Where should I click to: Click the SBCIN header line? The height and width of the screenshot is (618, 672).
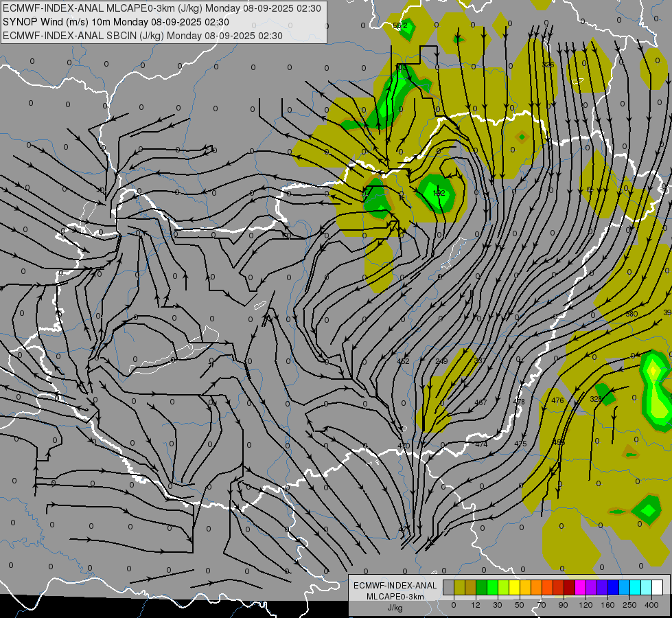coord(143,36)
